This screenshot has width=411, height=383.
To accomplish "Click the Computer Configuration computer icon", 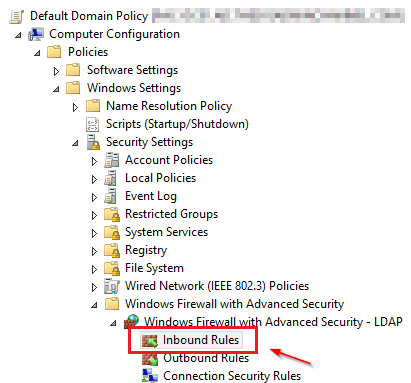I will (x=36, y=34).
